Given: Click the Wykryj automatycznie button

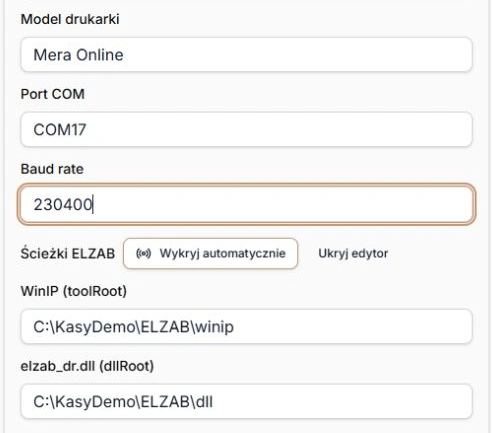Looking at the screenshot, I should click(x=210, y=254).
